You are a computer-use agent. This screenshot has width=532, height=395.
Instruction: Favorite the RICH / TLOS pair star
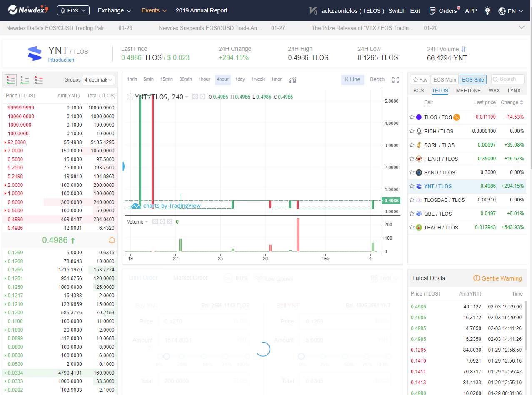412,131
